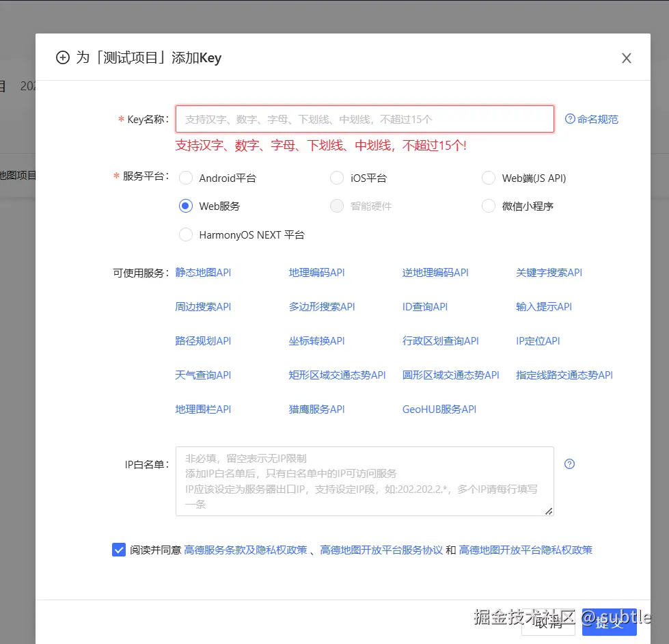Image resolution: width=669 pixels, height=644 pixels.
Task: Open the 地理围栏API link
Action: point(203,410)
